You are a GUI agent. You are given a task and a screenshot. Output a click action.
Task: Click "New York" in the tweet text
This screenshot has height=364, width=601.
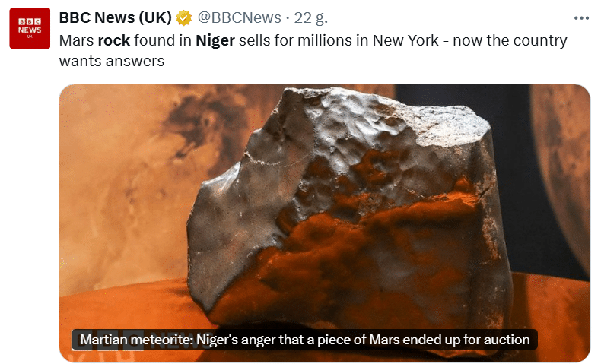click(x=405, y=40)
